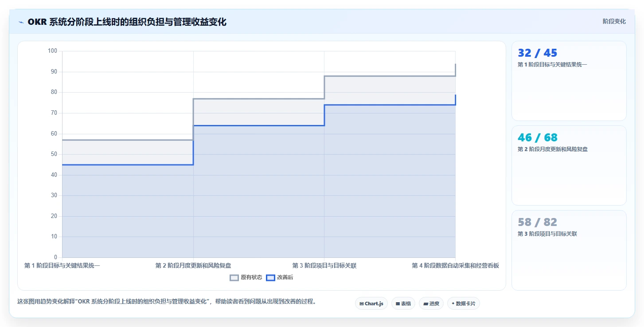Click the 100 value on the y-axis

53,51
